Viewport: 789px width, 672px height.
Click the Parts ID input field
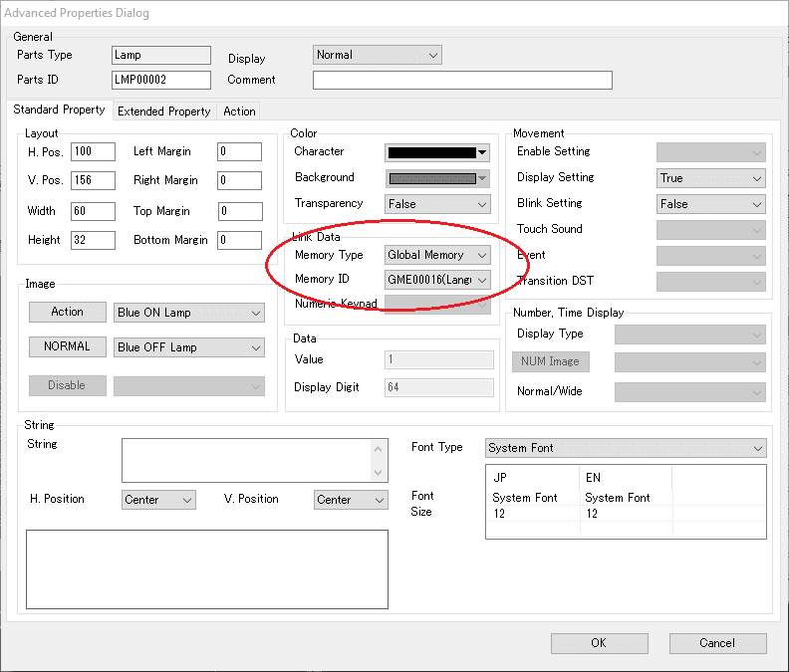pyautogui.click(x=160, y=81)
